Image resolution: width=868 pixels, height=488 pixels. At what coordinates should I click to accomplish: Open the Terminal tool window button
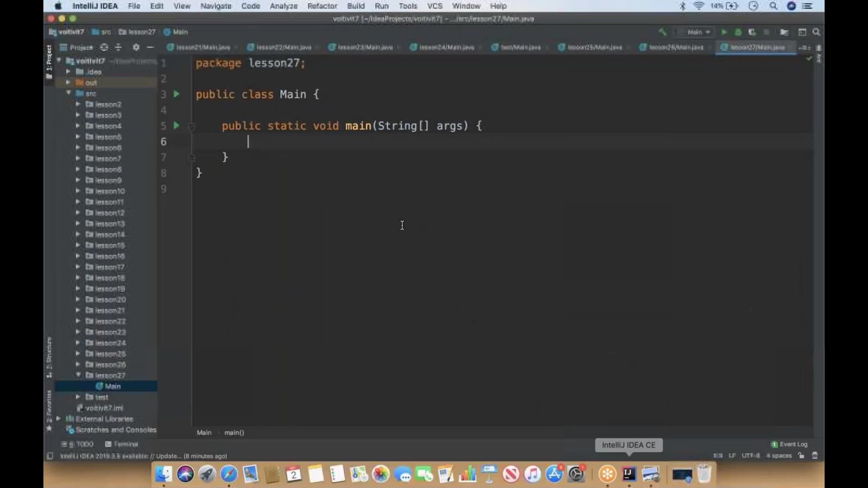tap(122, 444)
